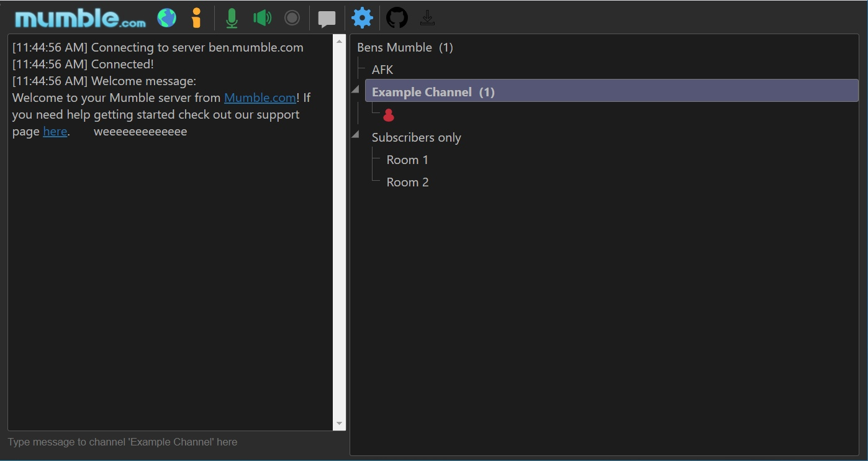Select the voice recording circle icon
This screenshot has height=461, width=868.
coord(292,17)
